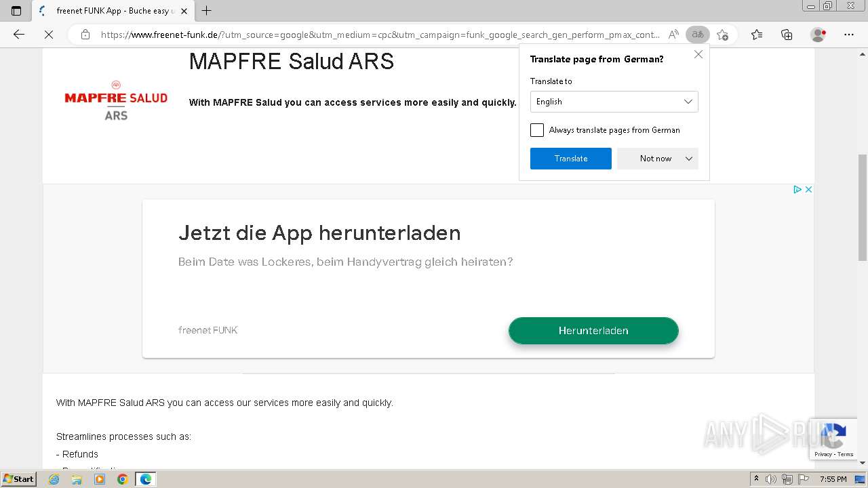
Task: Click the freenet FUNK ad label
Action: pyautogui.click(x=208, y=330)
